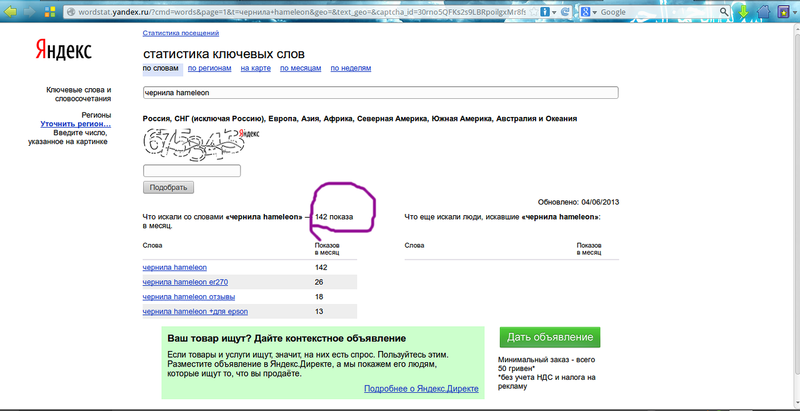Open the Статистика посещений link
The width and height of the screenshot is (800, 411).
(x=181, y=33)
